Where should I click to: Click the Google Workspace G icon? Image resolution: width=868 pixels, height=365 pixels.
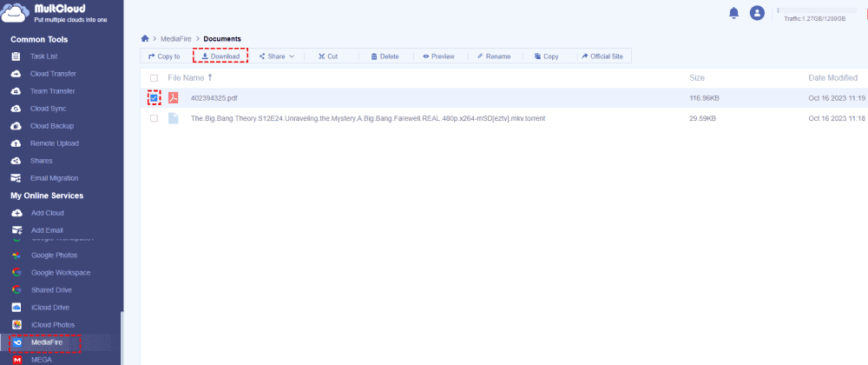coord(16,273)
